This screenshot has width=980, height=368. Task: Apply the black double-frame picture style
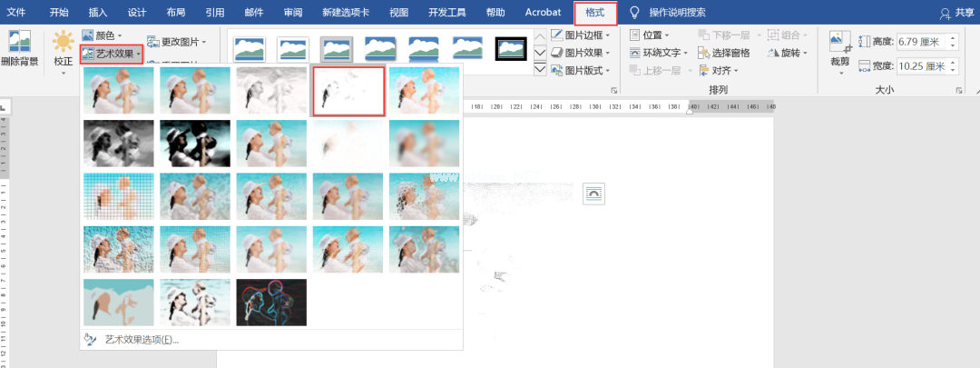click(511, 49)
